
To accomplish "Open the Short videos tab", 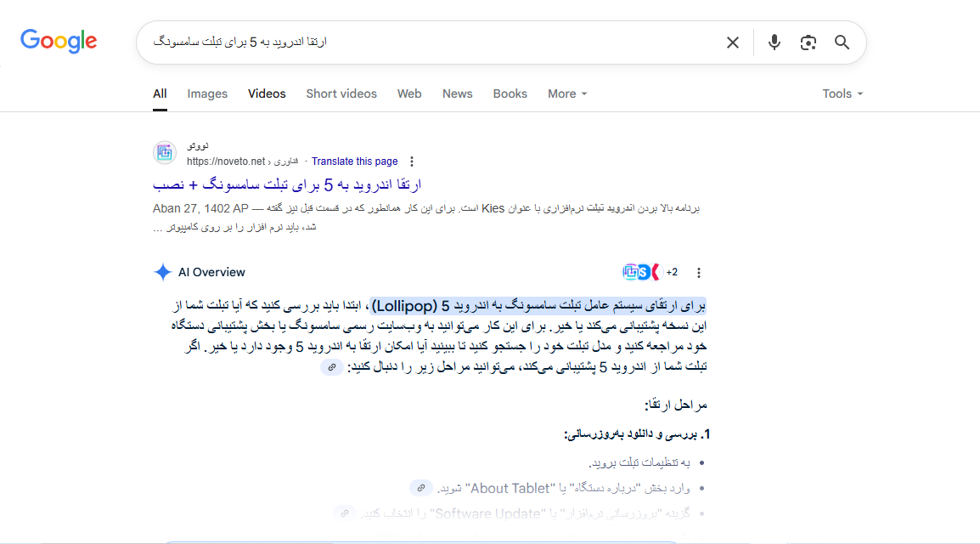I will (341, 93).
